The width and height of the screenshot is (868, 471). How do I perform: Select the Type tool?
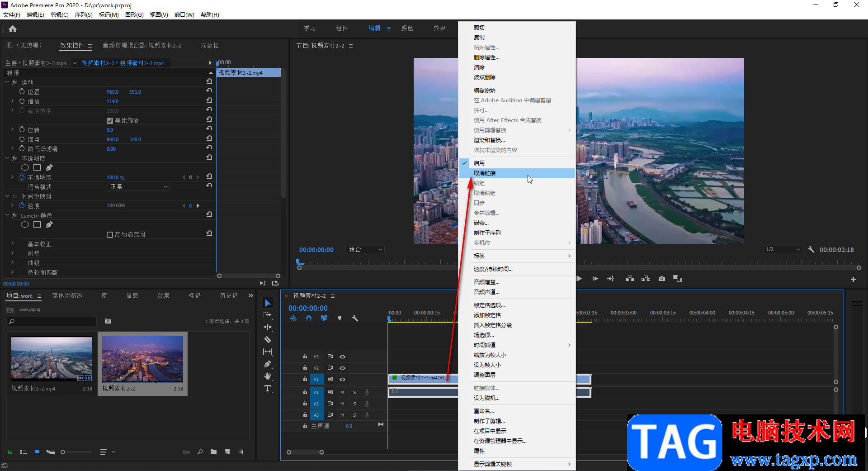pyautogui.click(x=268, y=388)
